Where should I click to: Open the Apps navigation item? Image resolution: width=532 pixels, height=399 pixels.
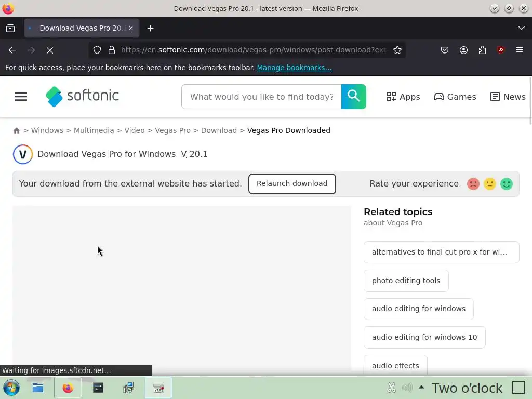pos(403,97)
